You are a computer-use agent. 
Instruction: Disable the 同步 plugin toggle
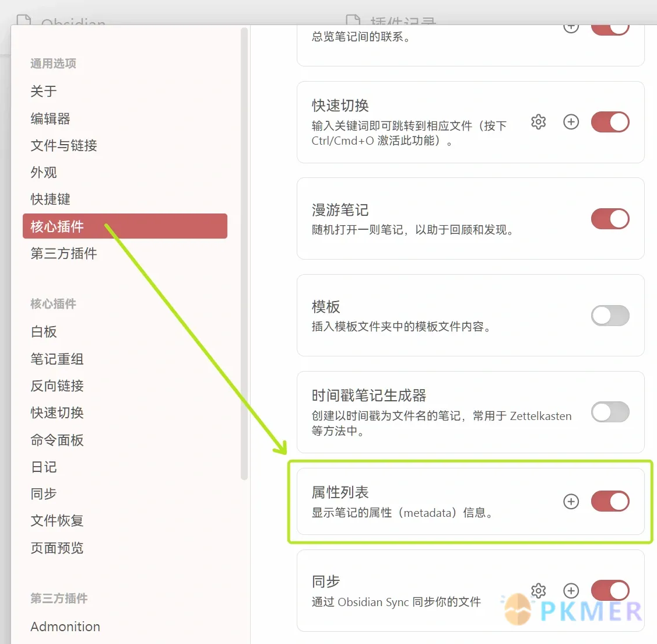610,591
